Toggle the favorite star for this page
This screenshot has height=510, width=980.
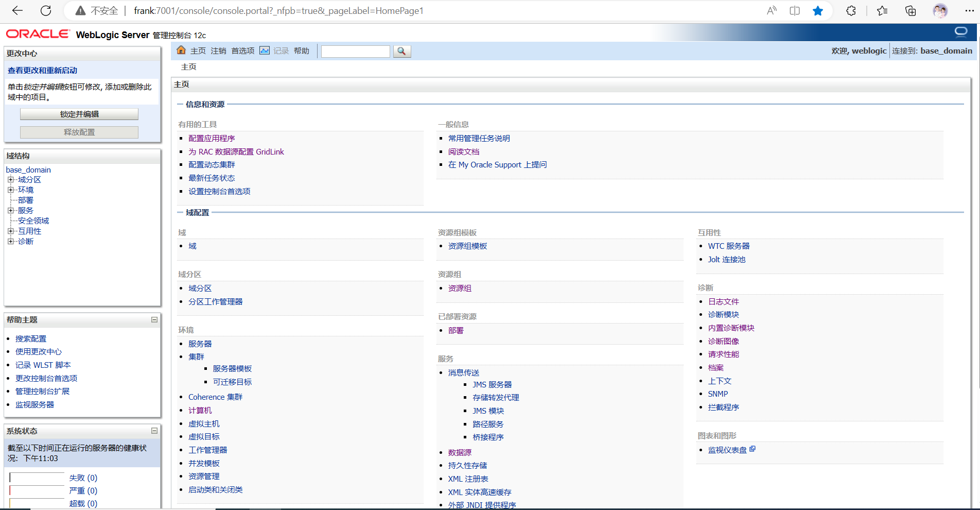pos(818,11)
